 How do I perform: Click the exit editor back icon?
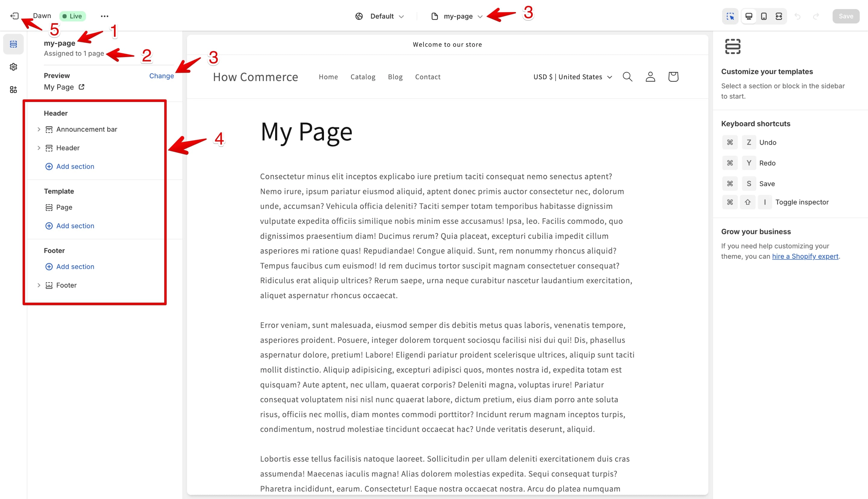point(14,16)
